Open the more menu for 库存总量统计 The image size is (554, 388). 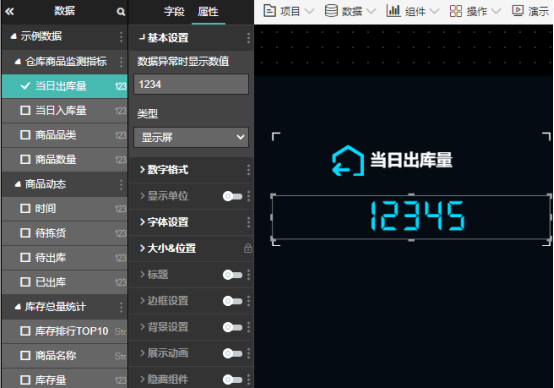pos(121,307)
